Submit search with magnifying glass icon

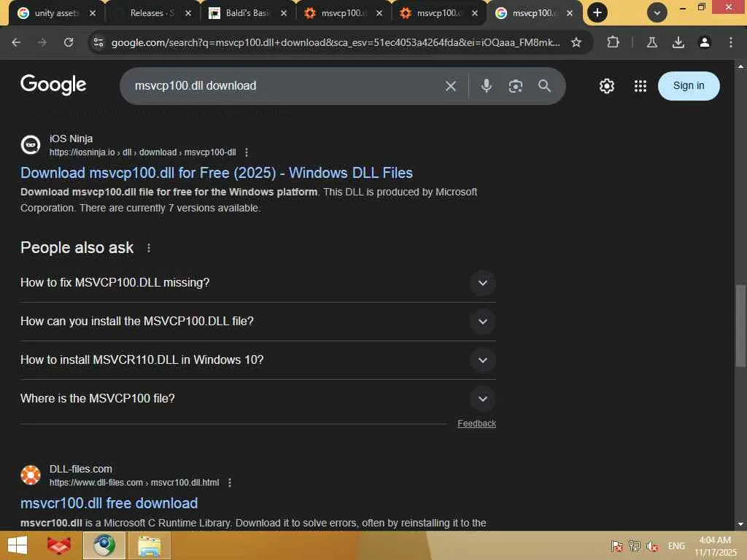tap(544, 86)
